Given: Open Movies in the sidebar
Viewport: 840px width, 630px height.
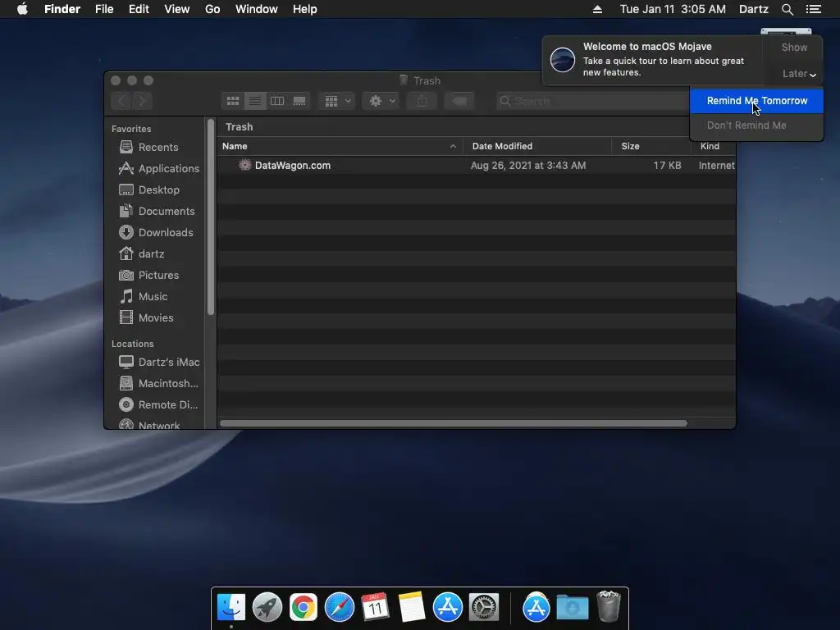Looking at the screenshot, I should click(146, 317).
